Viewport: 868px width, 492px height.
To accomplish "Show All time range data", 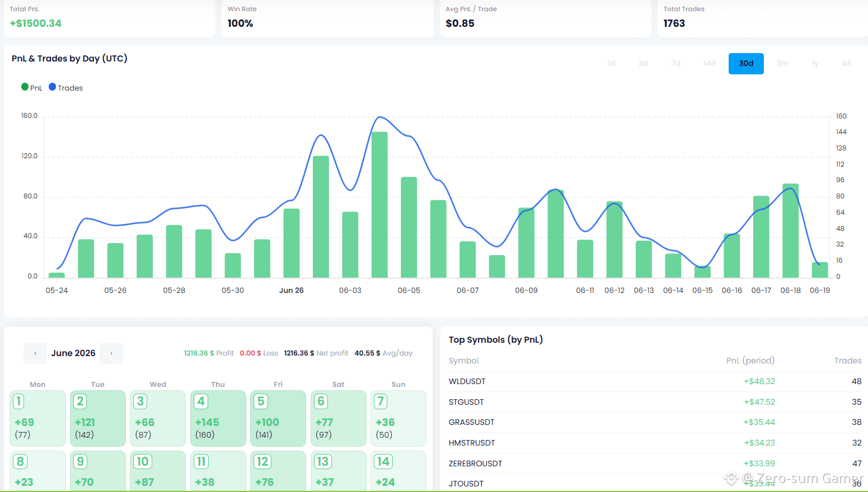I will (846, 64).
